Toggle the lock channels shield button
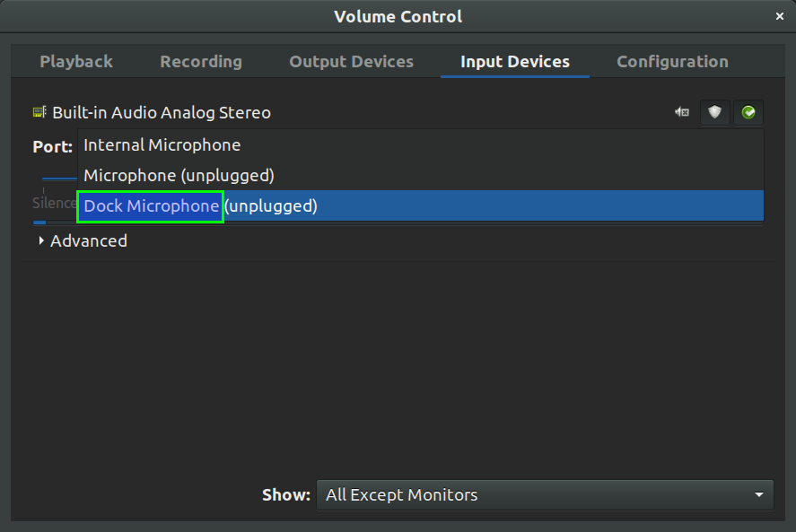The width and height of the screenshot is (796, 532). (714, 112)
